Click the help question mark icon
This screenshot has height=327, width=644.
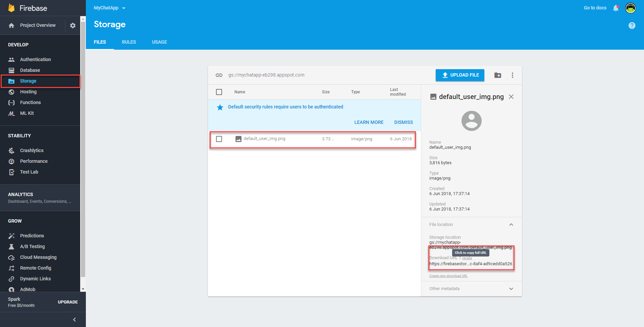632,26
